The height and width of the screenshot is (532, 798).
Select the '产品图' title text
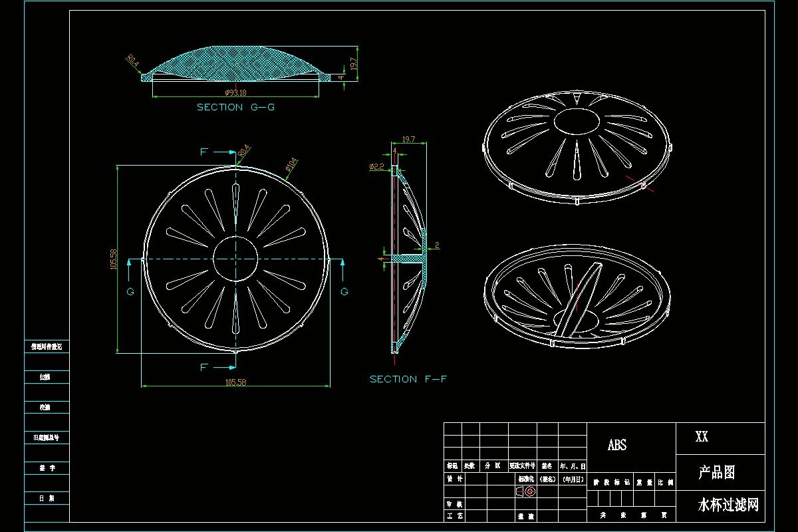click(717, 473)
